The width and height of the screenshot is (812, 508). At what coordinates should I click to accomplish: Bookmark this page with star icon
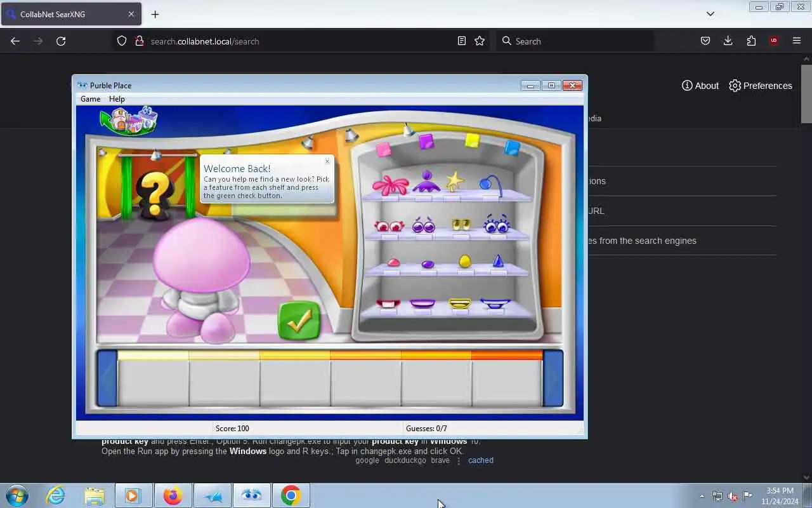480,41
